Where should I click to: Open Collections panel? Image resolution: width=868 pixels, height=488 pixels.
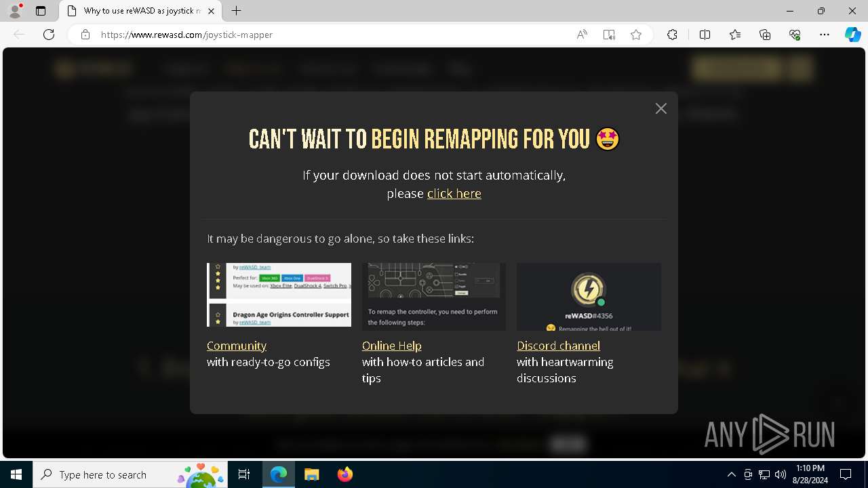[765, 35]
